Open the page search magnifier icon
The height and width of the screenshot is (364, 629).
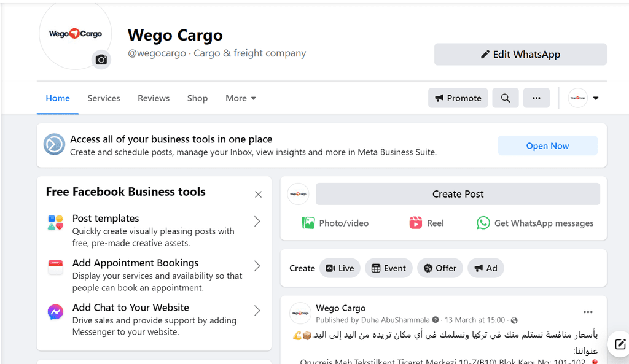506,98
